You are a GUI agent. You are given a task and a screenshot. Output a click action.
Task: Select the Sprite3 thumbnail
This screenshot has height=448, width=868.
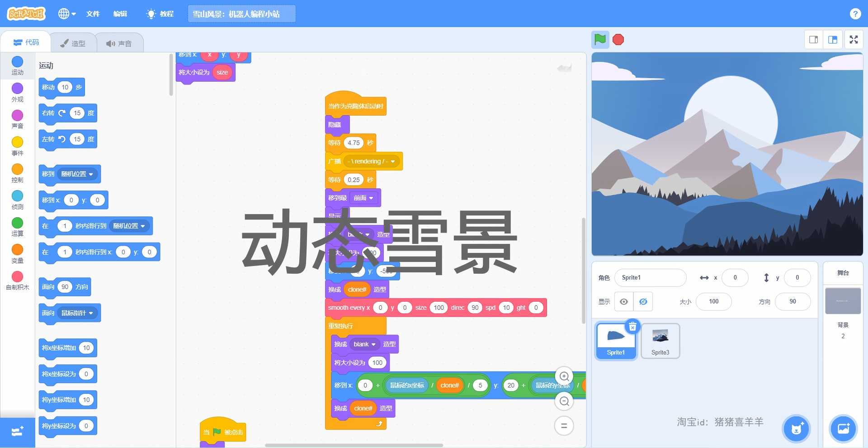660,341
